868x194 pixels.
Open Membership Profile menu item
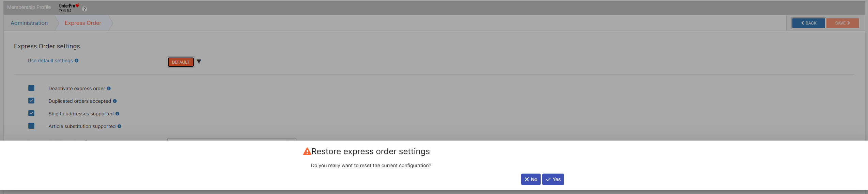click(29, 7)
